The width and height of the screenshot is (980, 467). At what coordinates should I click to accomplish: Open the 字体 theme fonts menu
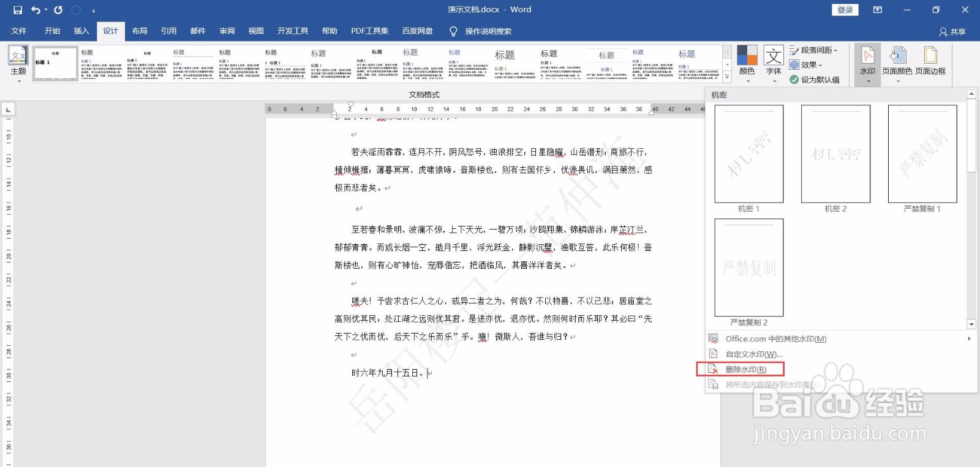774,64
